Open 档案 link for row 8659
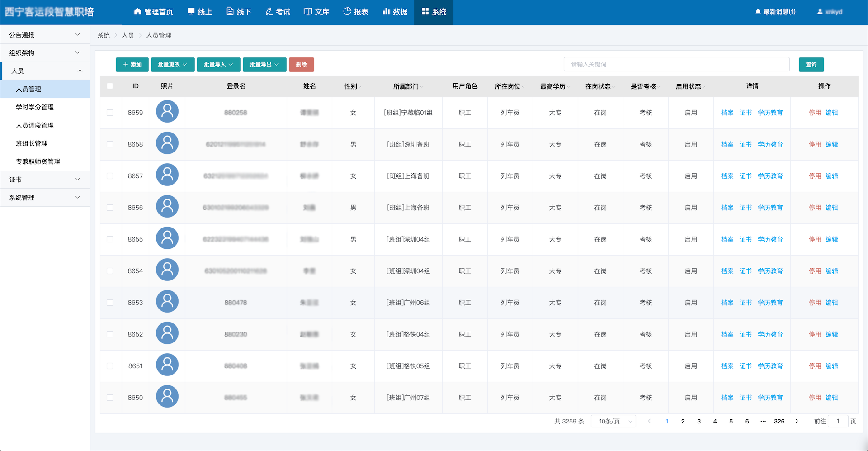Screen dimensions: 868x451 (x=727, y=113)
